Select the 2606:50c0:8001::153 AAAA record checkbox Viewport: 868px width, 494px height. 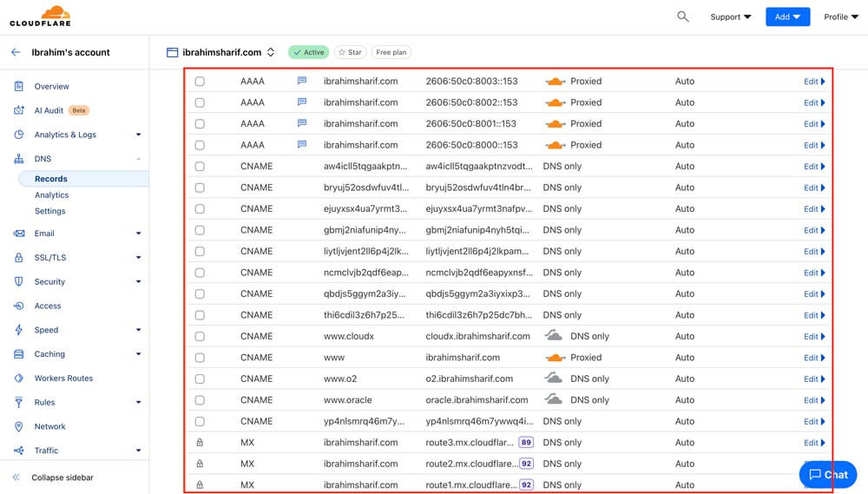(x=200, y=124)
